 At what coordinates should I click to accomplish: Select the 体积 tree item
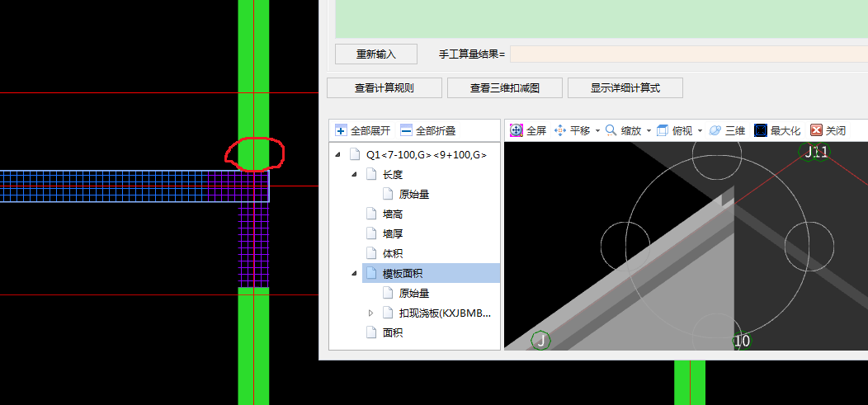[x=393, y=253]
